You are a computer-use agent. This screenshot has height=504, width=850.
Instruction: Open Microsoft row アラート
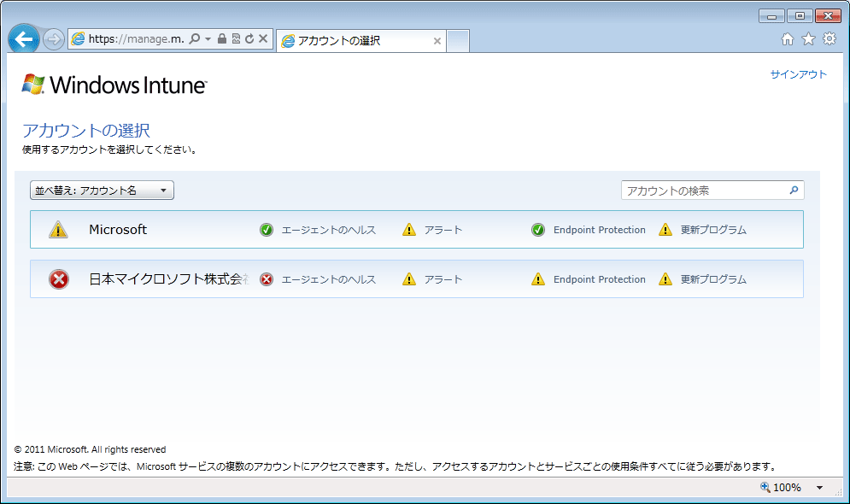[443, 231]
